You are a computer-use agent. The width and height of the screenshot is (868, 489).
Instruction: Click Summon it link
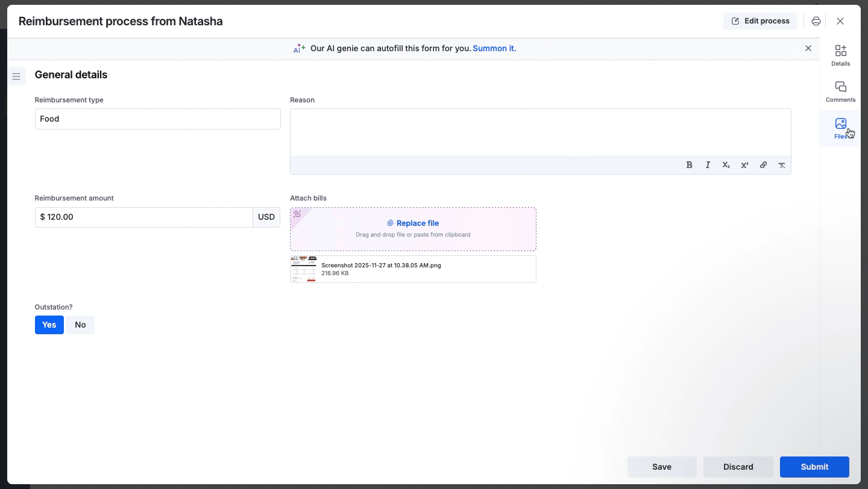coord(494,48)
